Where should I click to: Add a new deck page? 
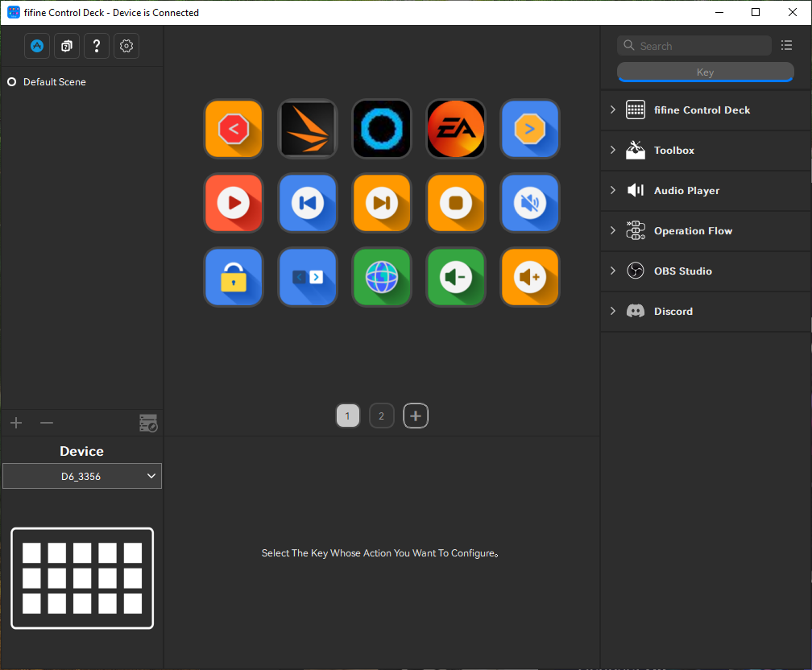pos(416,416)
